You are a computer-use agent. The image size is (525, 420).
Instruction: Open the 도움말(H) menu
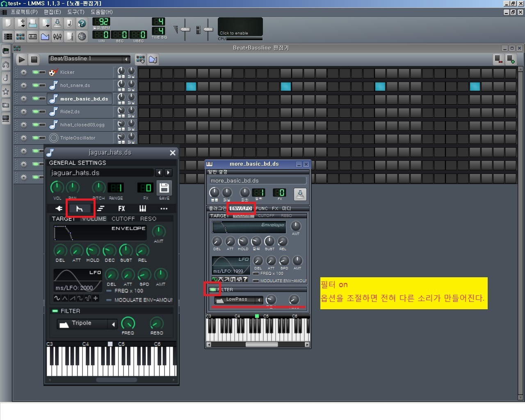[x=102, y=12]
